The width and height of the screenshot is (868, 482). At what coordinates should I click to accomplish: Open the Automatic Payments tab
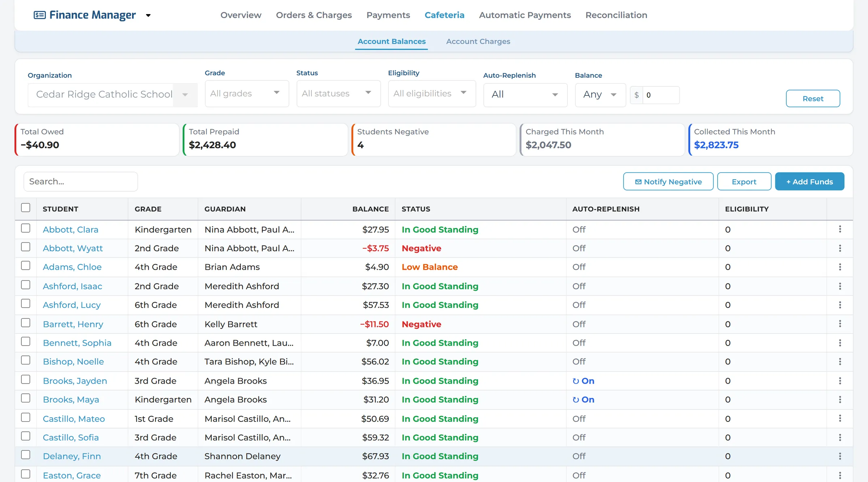pos(525,15)
